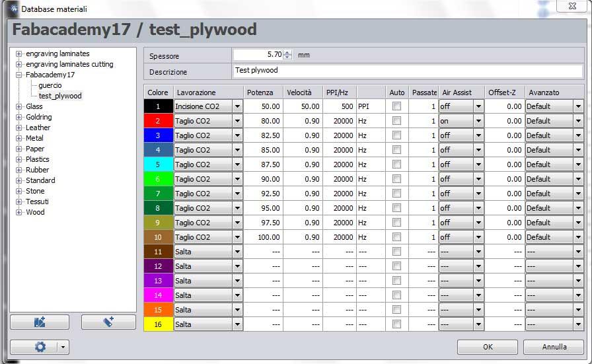Toggle Auto checkbox in row 7
The height and width of the screenshot is (364, 592).
point(396,194)
